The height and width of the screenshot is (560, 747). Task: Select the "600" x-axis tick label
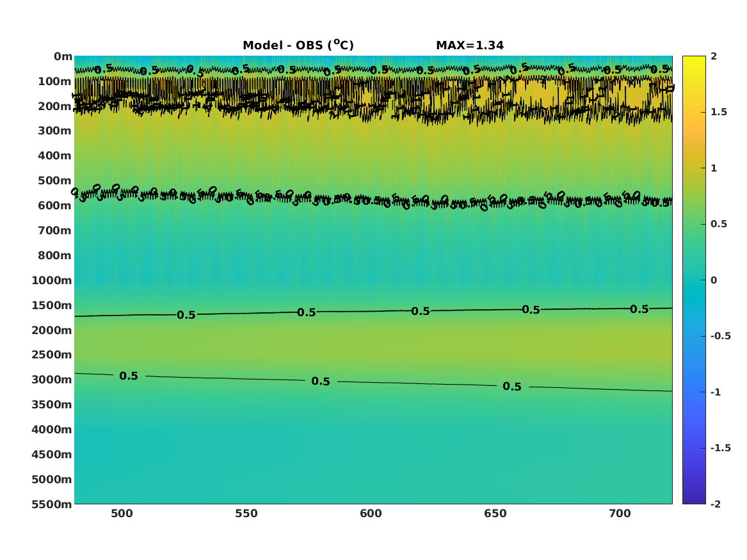tap(371, 513)
